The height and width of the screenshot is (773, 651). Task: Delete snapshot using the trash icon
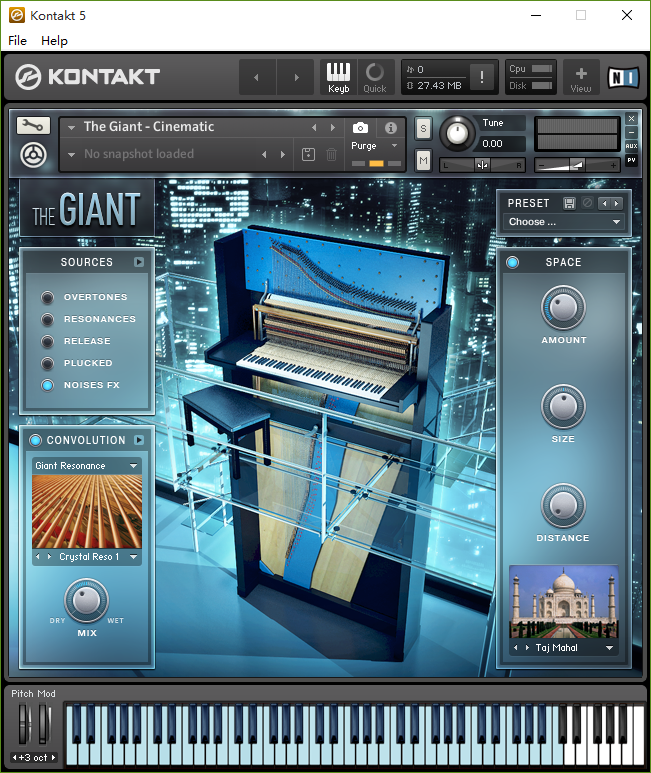click(x=331, y=154)
